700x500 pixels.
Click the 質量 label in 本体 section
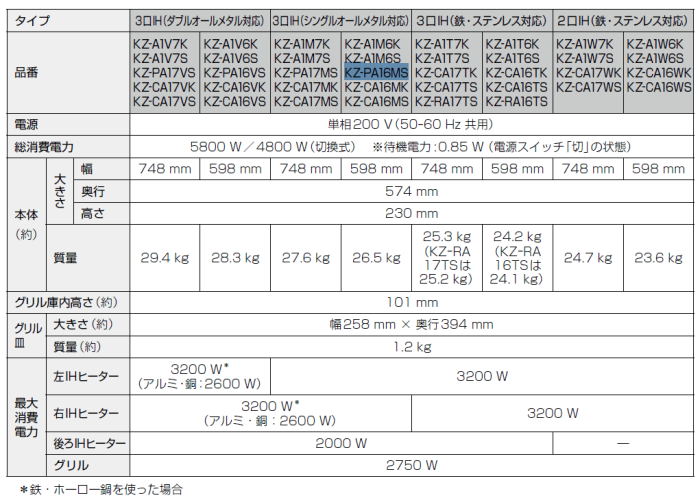pyautogui.click(x=65, y=258)
